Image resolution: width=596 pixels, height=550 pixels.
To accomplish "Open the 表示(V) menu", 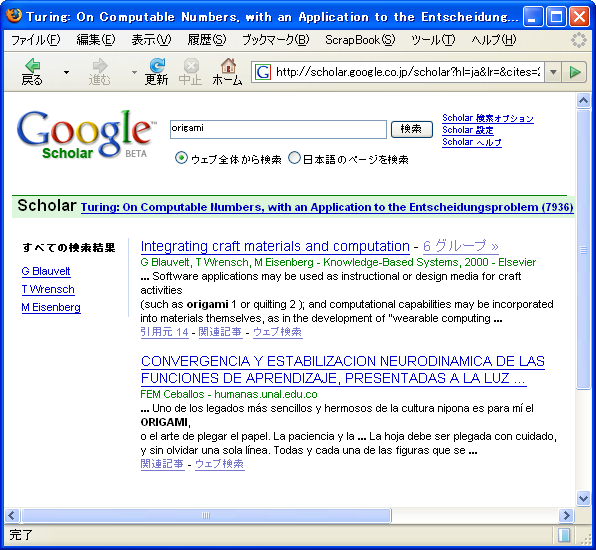I will pyautogui.click(x=151, y=40).
